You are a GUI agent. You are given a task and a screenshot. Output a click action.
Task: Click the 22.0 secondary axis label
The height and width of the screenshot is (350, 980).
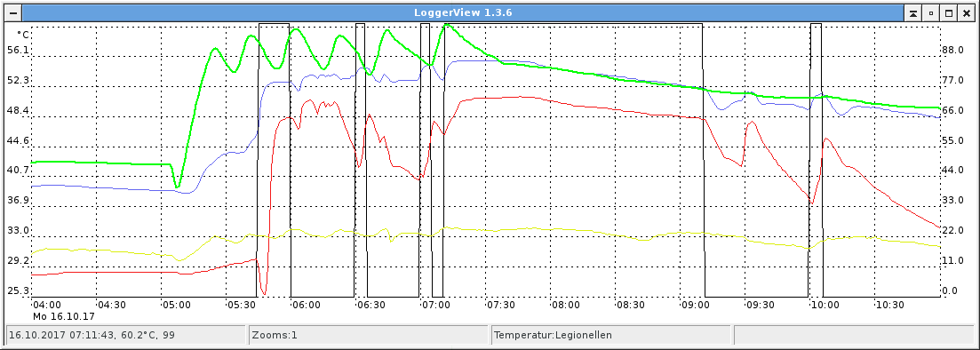(953, 231)
